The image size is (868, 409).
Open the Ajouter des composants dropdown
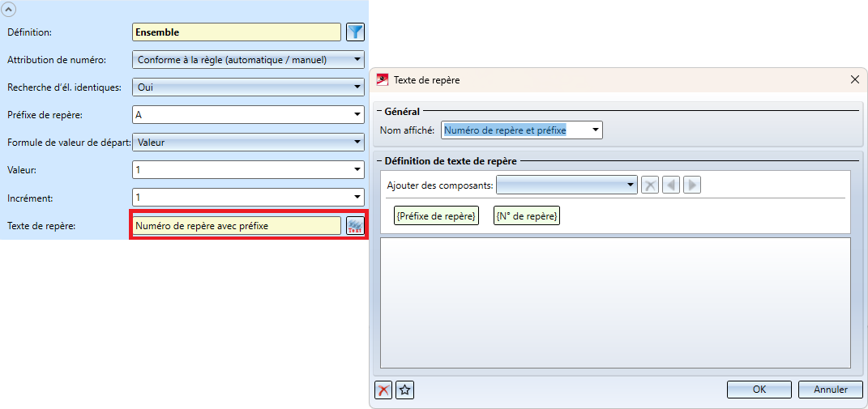pyautogui.click(x=567, y=185)
